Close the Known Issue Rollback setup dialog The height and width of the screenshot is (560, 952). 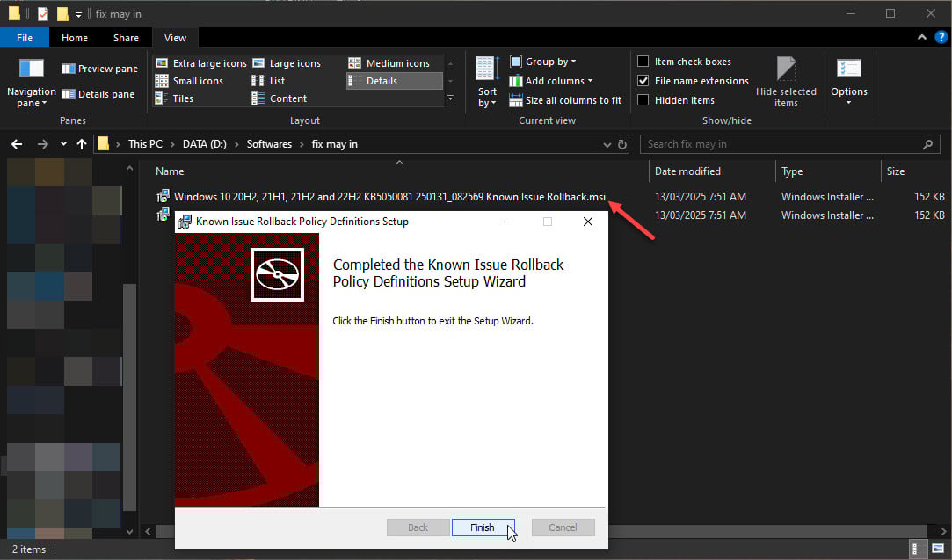[588, 222]
